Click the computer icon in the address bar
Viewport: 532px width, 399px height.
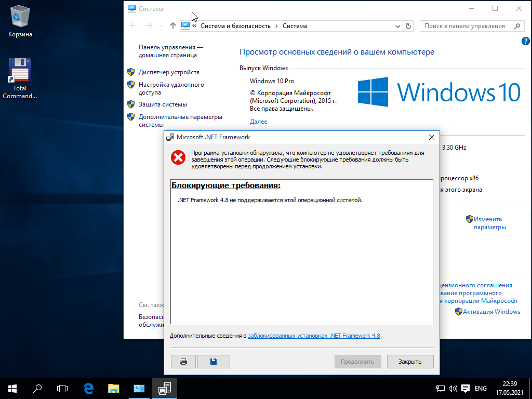[185, 26]
